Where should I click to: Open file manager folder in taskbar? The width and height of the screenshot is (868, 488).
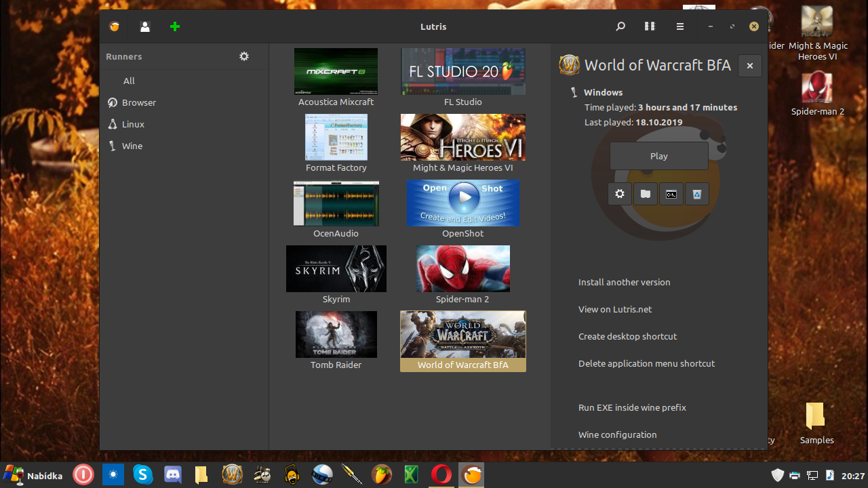(201, 475)
